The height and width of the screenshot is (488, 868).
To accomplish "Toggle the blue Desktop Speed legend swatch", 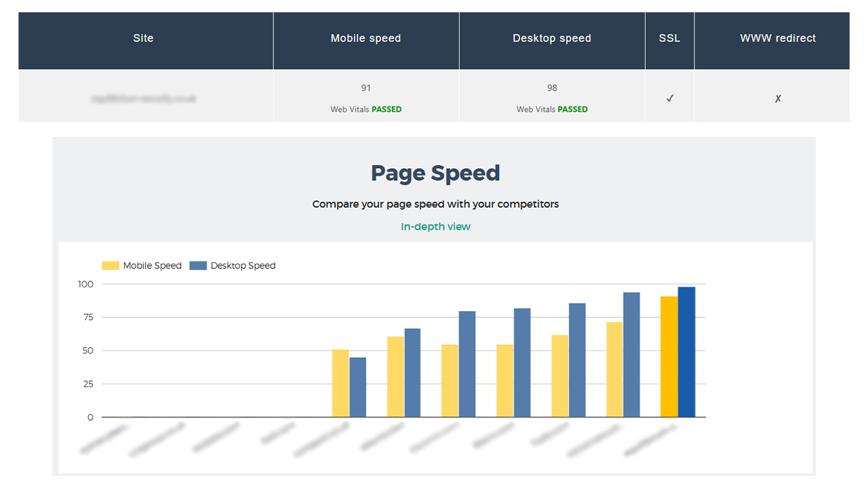I will pos(197,266).
